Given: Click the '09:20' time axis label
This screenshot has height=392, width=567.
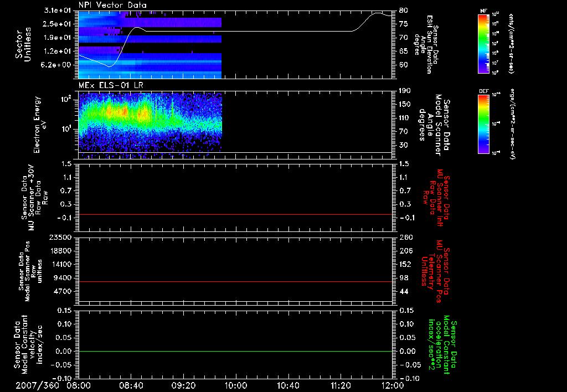Looking at the screenshot, I should click(x=183, y=385).
